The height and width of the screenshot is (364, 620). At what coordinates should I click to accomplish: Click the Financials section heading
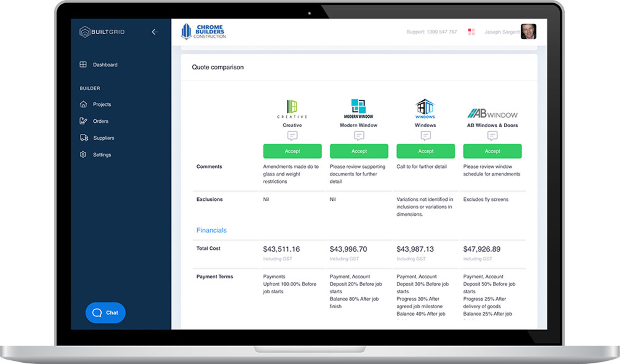click(211, 230)
